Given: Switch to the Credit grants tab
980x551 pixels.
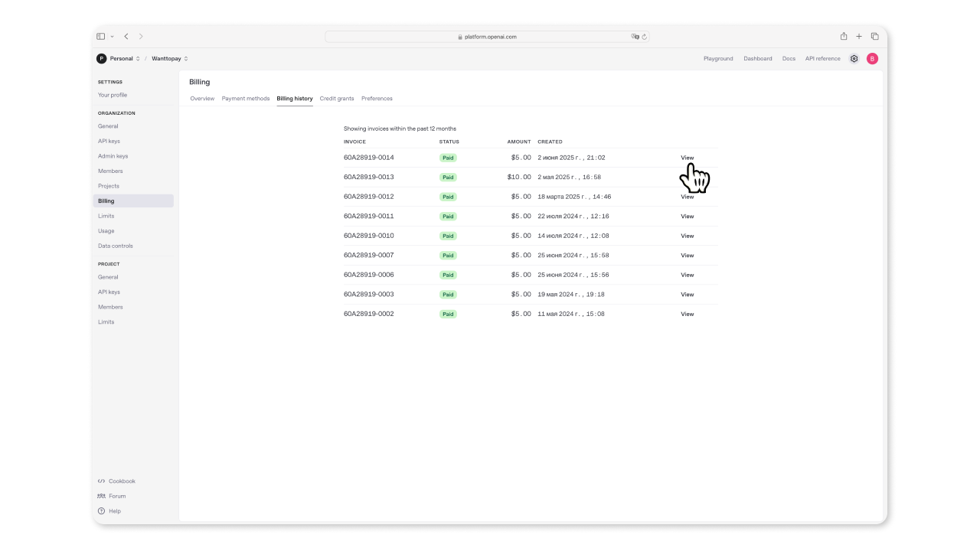Looking at the screenshot, I should [x=337, y=99].
